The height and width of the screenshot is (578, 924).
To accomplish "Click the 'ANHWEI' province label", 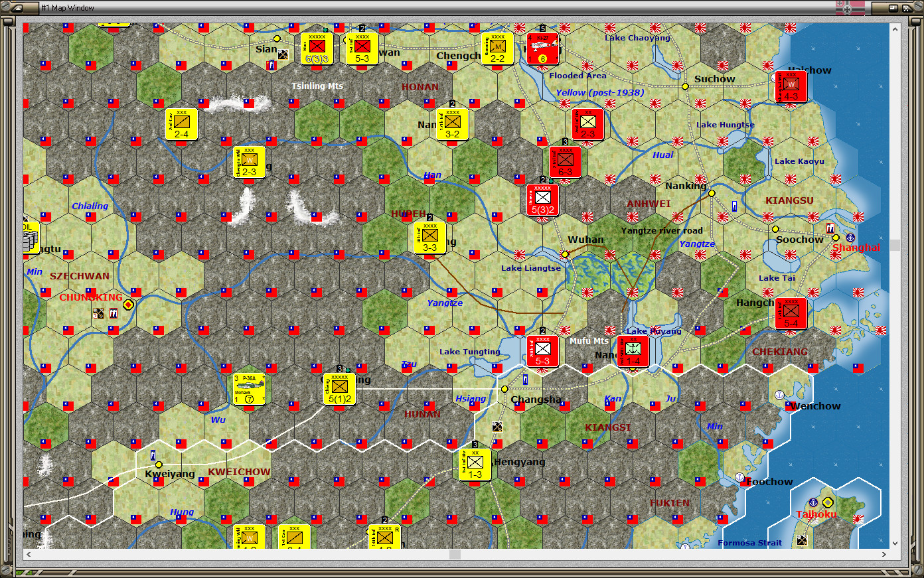I will click(649, 204).
